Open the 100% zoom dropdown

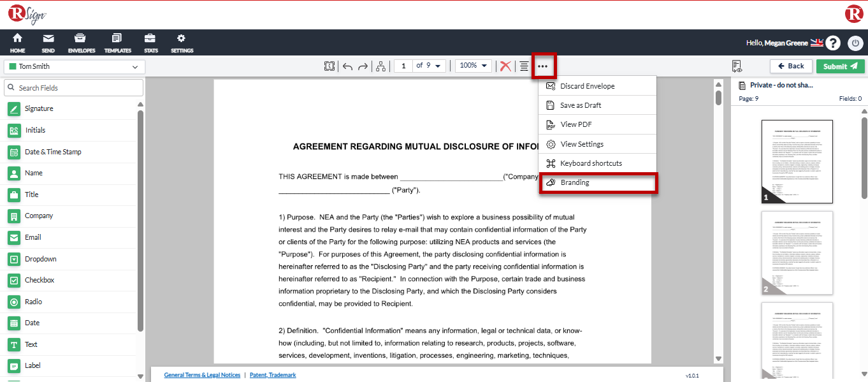tap(474, 66)
